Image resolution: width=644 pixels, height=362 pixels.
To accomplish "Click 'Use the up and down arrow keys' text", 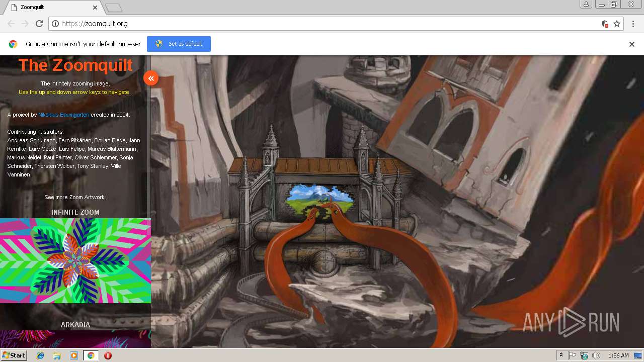I will tap(74, 92).
